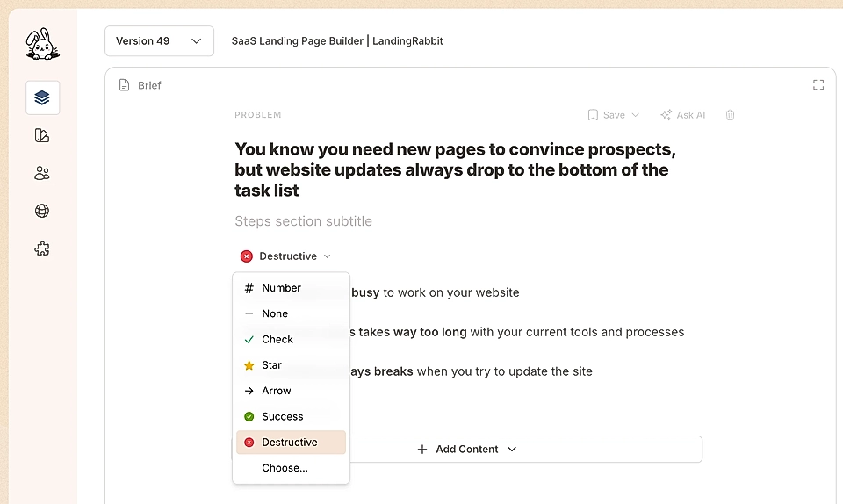843x504 pixels.
Task: Click the PROBLEM section label
Action: click(258, 115)
